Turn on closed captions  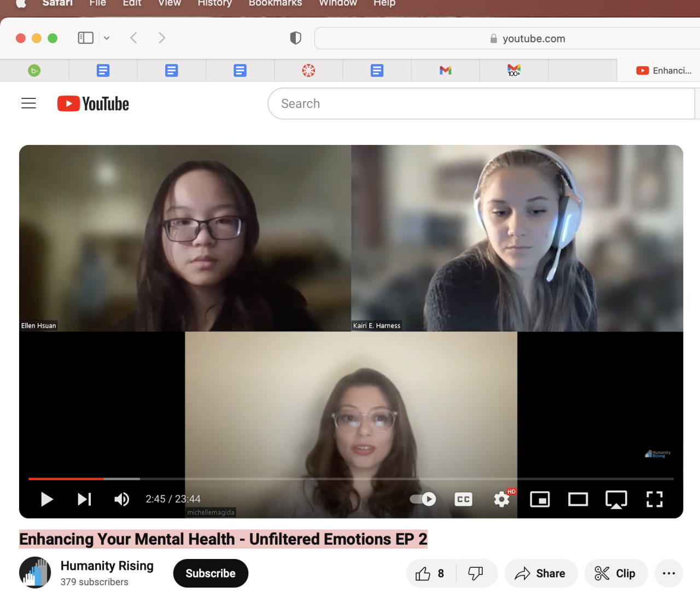pyautogui.click(x=463, y=499)
